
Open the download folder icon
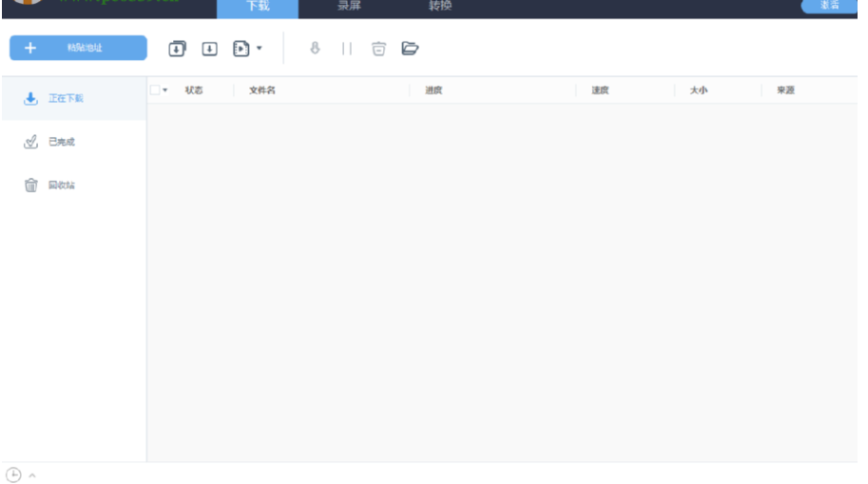(411, 48)
